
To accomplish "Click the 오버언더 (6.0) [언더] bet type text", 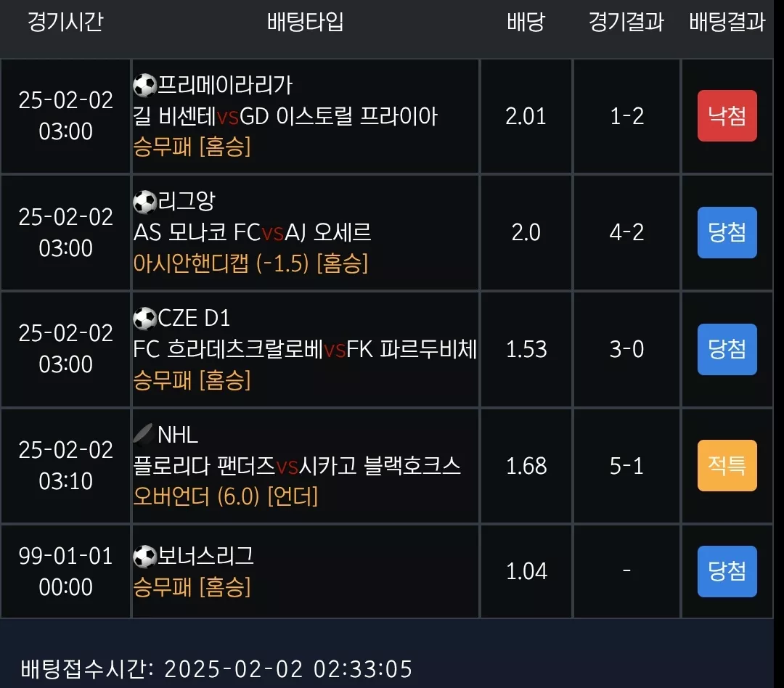I will click(226, 496).
